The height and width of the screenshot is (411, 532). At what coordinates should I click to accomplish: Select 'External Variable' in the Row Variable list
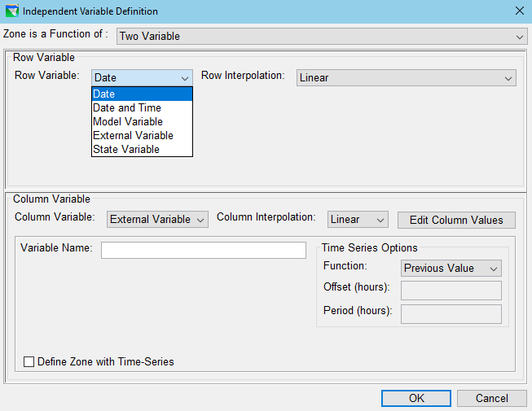(142, 136)
